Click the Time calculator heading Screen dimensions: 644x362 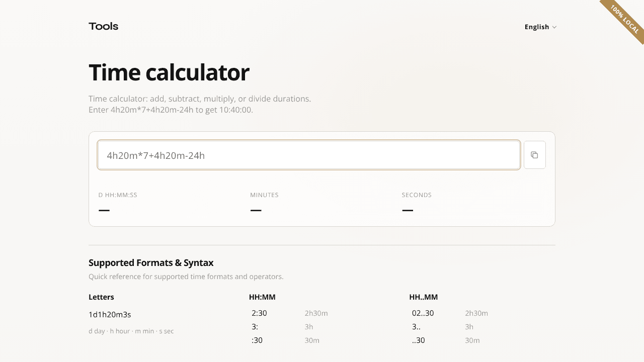click(x=169, y=73)
